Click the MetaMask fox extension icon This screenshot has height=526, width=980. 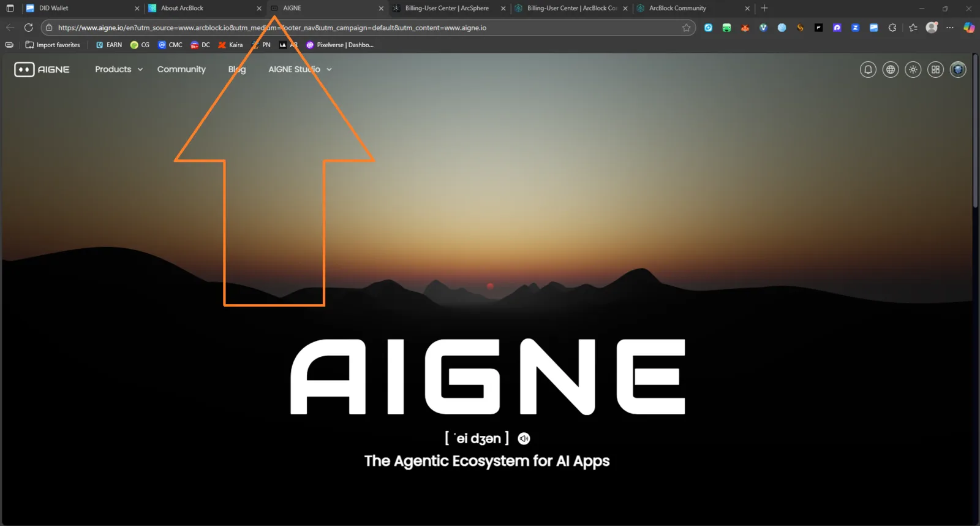[x=745, y=28]
